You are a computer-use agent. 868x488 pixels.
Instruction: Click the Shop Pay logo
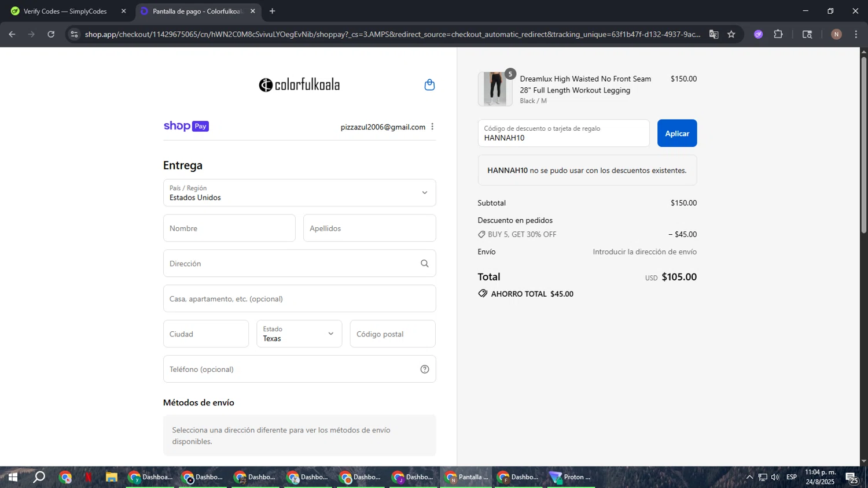[x=186, y=126]
